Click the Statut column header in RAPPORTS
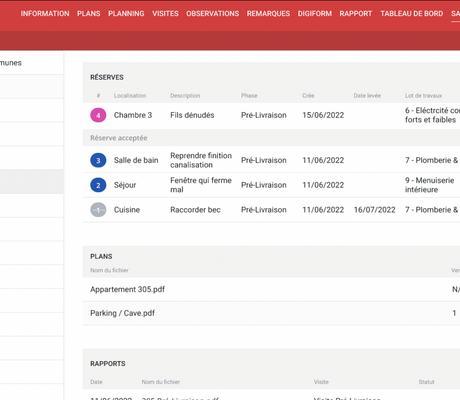 [x=427, y=382]
